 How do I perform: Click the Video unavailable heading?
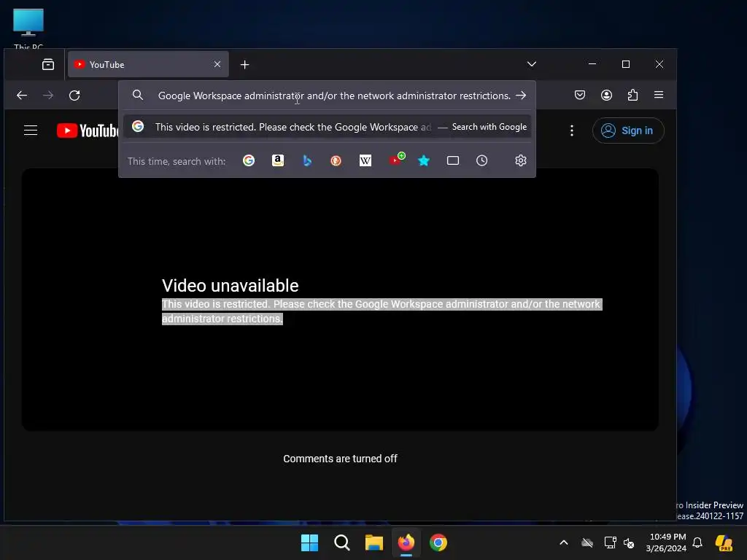coord(230,286)
